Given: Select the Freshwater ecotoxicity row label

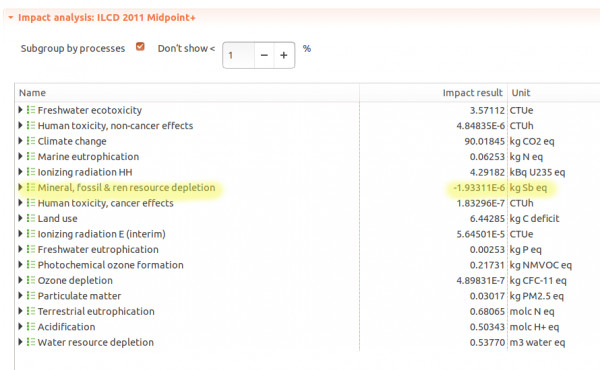Looking at the screenshot, I should tap(90, 110).
